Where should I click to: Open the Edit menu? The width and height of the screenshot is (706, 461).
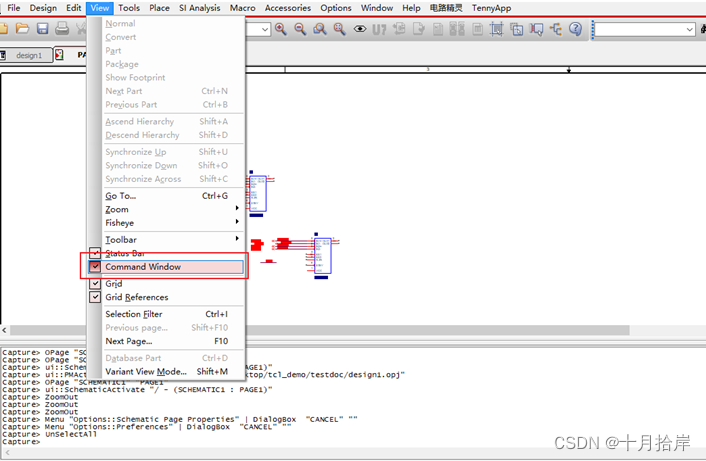click(x=73, y=8)
